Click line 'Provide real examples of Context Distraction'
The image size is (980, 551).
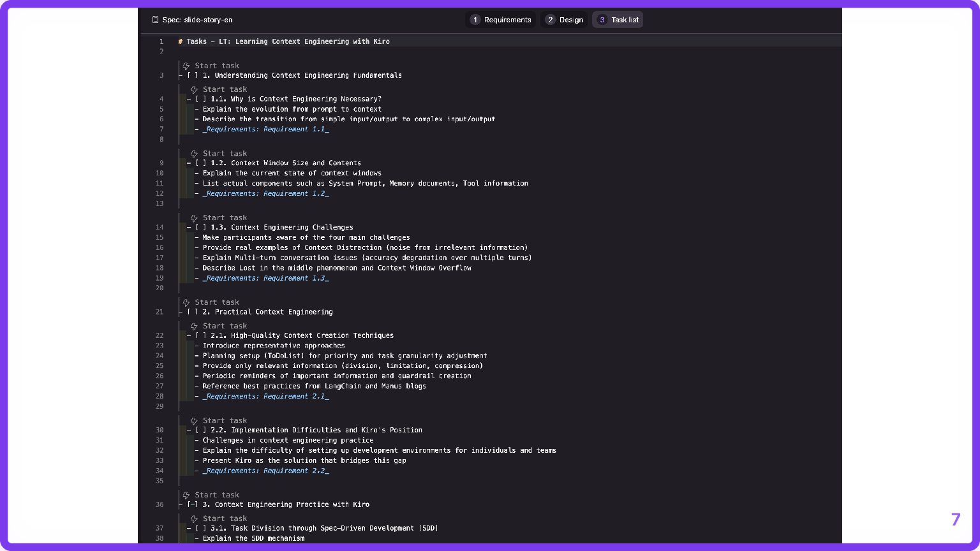tap(366, 248)
